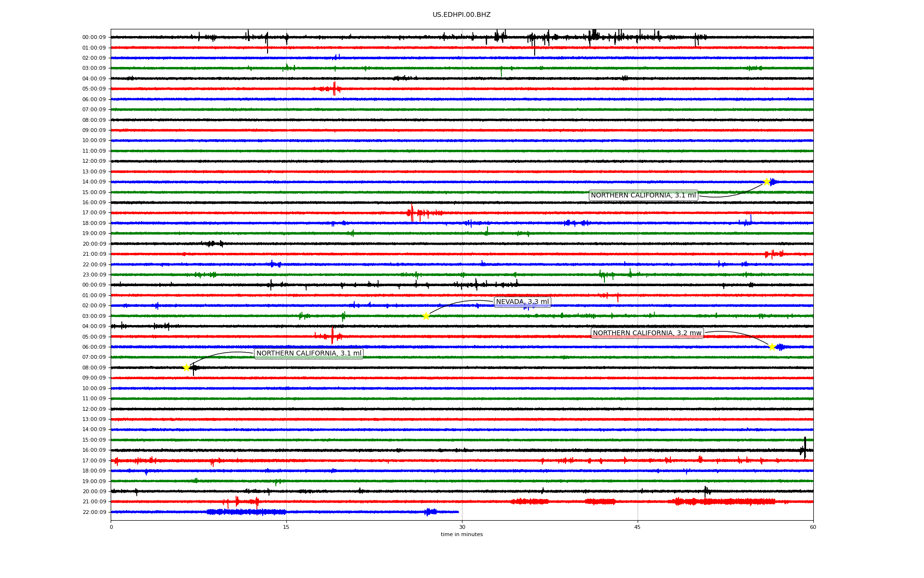
Task: Select the NEVADA, 3.3 ml annotation label
Action: [x=522, y=302]
